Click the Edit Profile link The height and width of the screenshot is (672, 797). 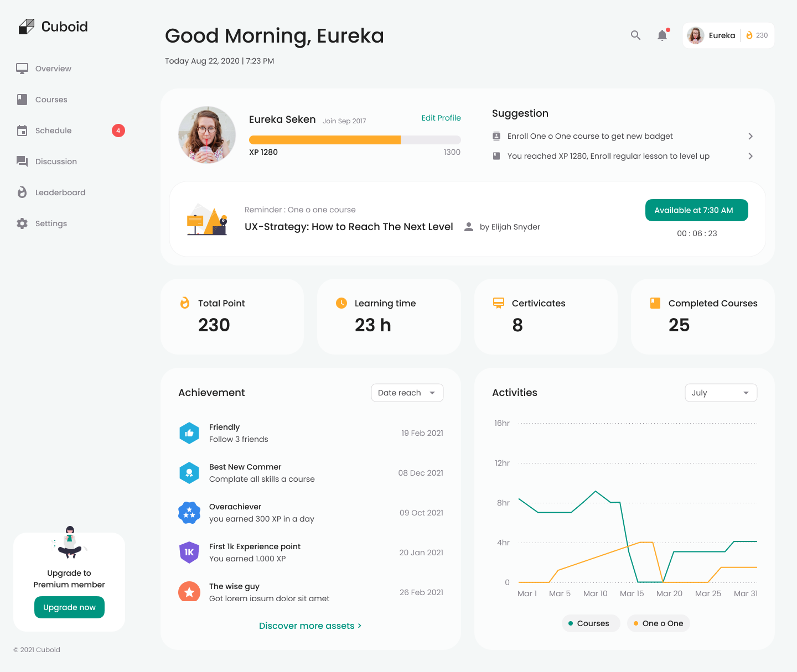[441, 118]
